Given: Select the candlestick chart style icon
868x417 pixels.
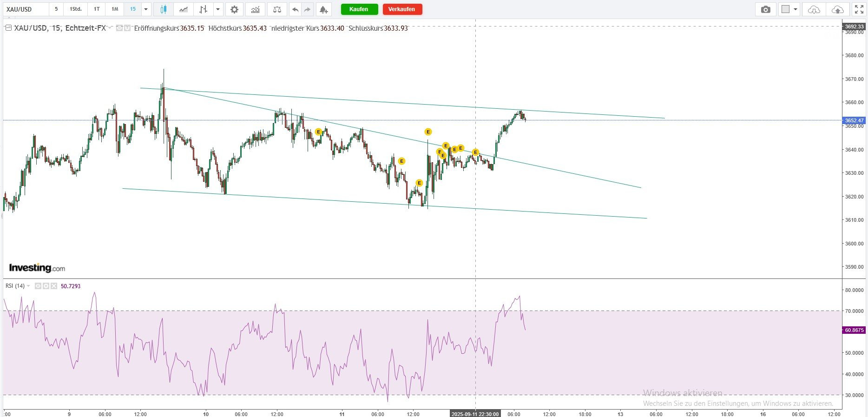Looking at the screenshot, I should (163, 9).
